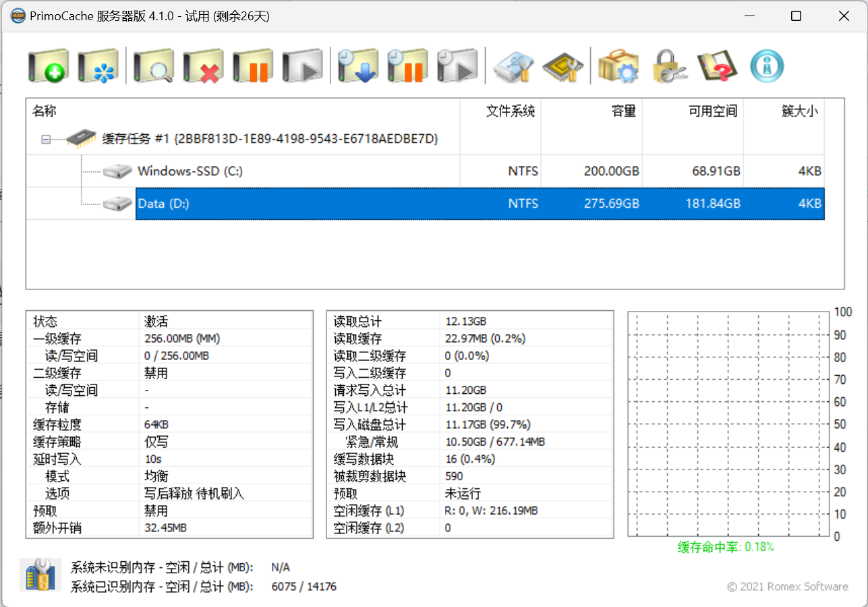Click the 缓存策略 value 仅写
Screen dimensions: 868x607
pyautogui.click(x=156, y=442)
